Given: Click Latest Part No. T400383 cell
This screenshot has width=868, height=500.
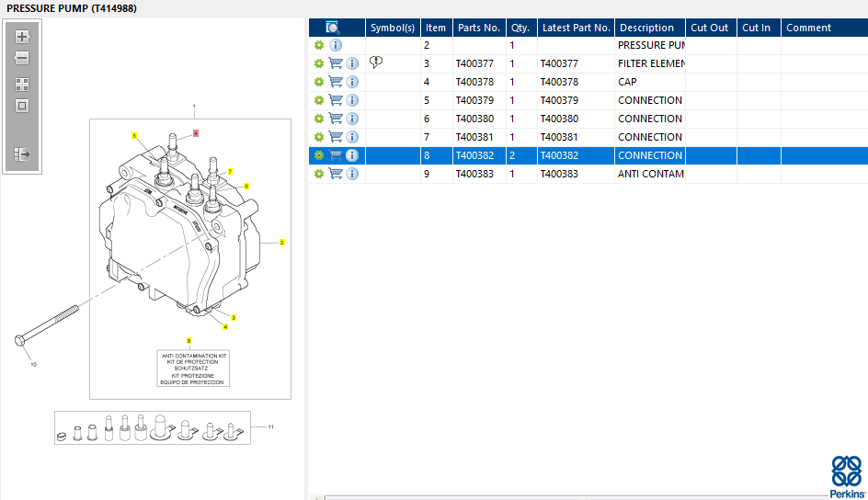Looking at the screenshot, I should [x=576, y=174].
